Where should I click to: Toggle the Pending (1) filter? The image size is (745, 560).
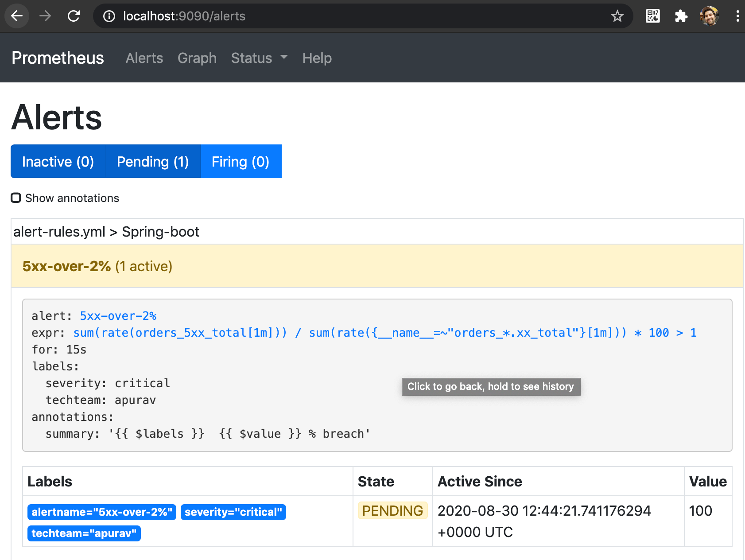click(153, 161)
